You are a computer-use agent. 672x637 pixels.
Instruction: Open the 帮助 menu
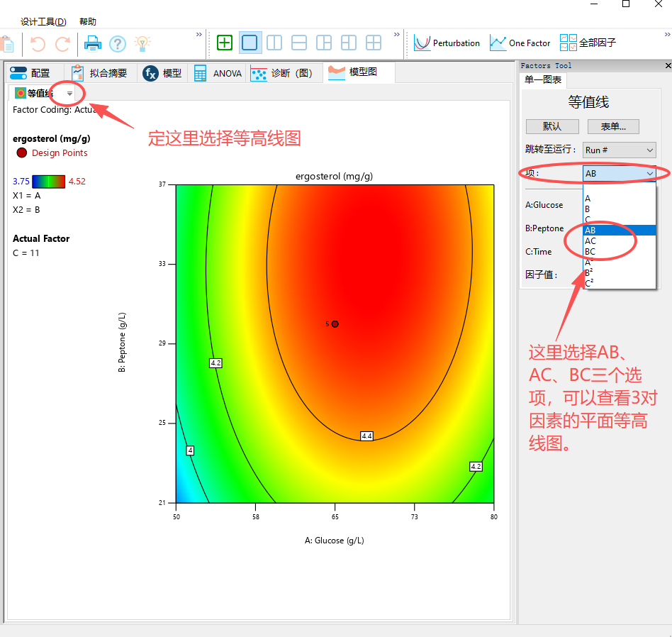[x=88, y=21]
